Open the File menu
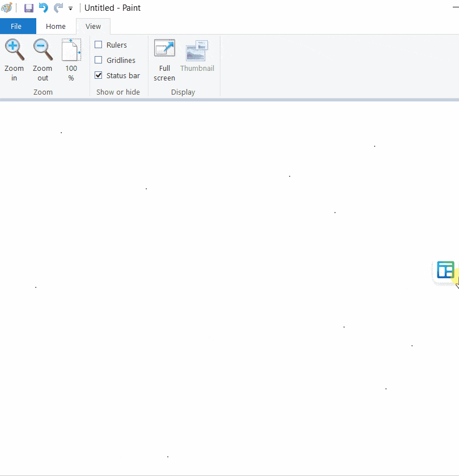Image resolution: width=459 pixels, height=476 pixels. click(x=16, y=26)
